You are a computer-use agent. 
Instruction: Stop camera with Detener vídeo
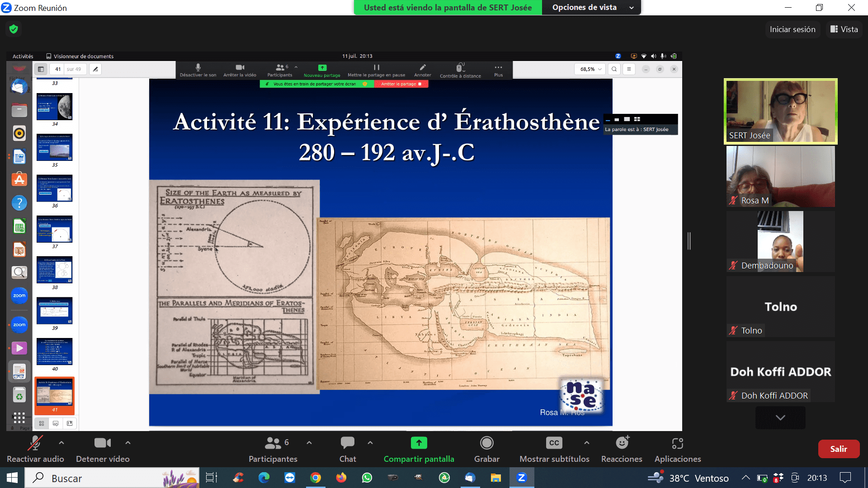(103, 449)
